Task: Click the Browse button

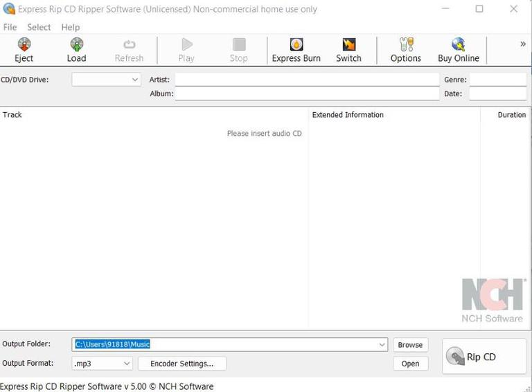Action: [x=411, y=345]
